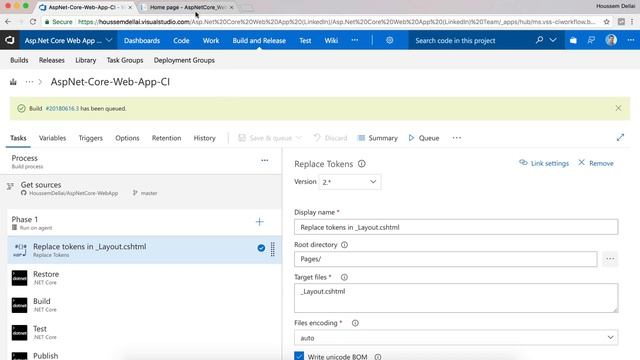The width and height of the screenshot is (640, 360).
Task: Open the Version 2.* dropdown
Action: coord(349,182)
